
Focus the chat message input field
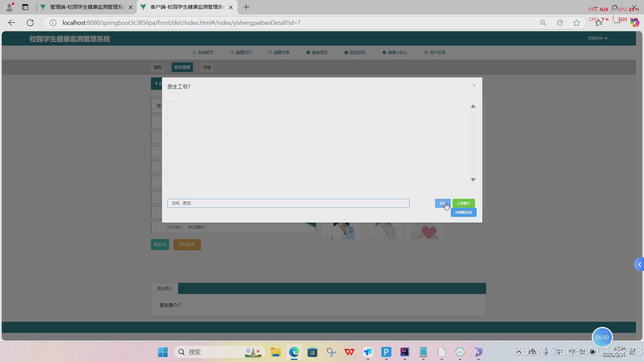288,203
